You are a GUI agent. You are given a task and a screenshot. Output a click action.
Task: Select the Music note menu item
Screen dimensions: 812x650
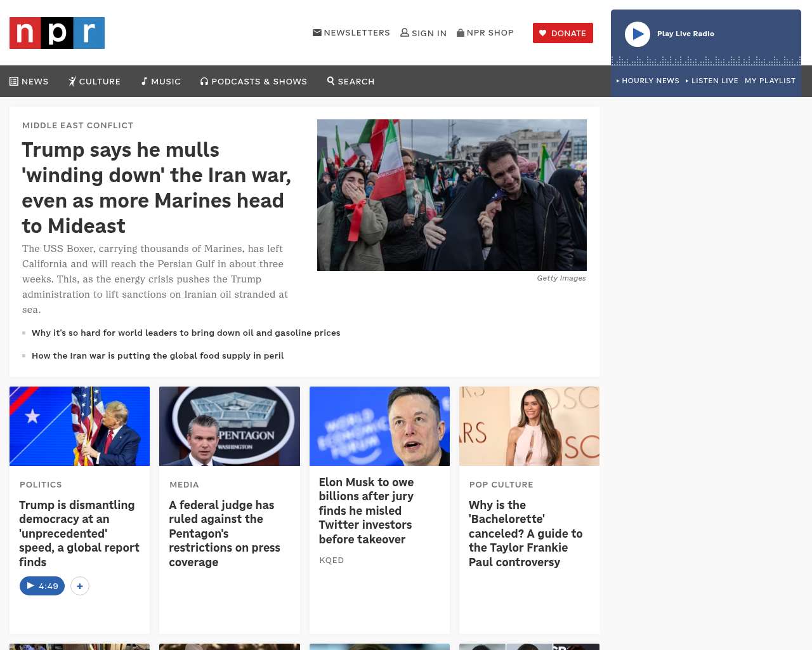click(160, 81)
